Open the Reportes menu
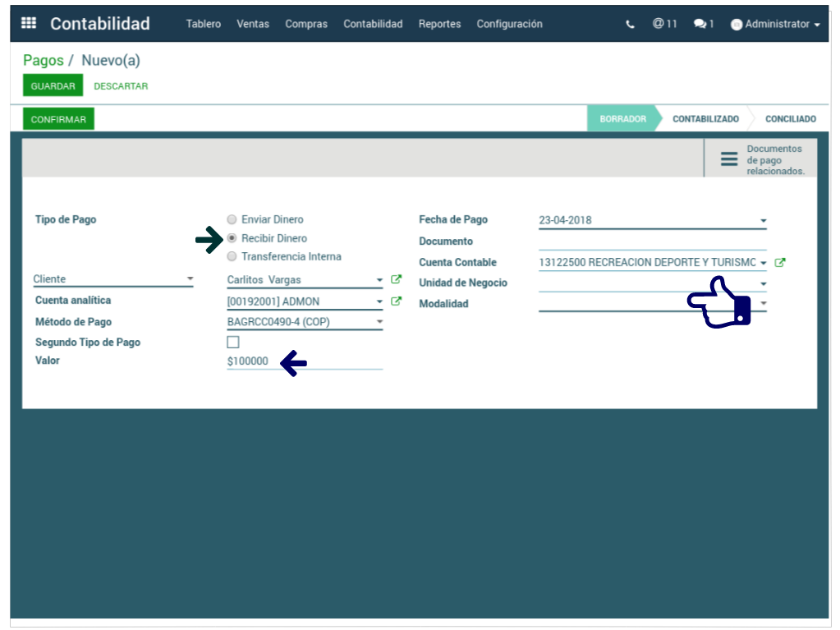840x630 pixels. click(x=439, y=24)
